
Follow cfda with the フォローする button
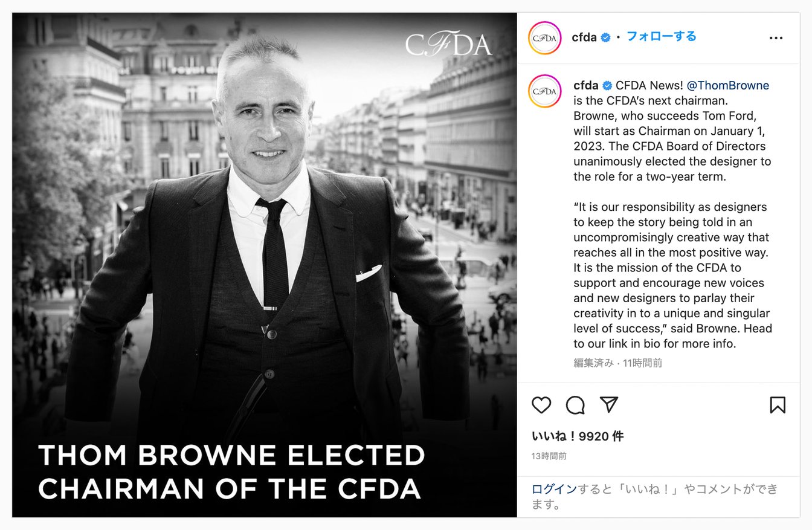[661, 36]
